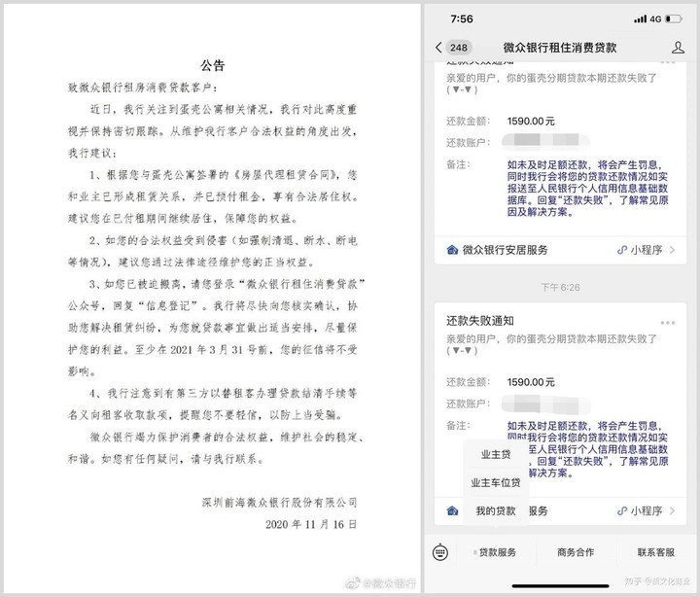Click the blurred 还款账户 value in lower card
This screenshot has width=700, height=597.
point(545,404)
